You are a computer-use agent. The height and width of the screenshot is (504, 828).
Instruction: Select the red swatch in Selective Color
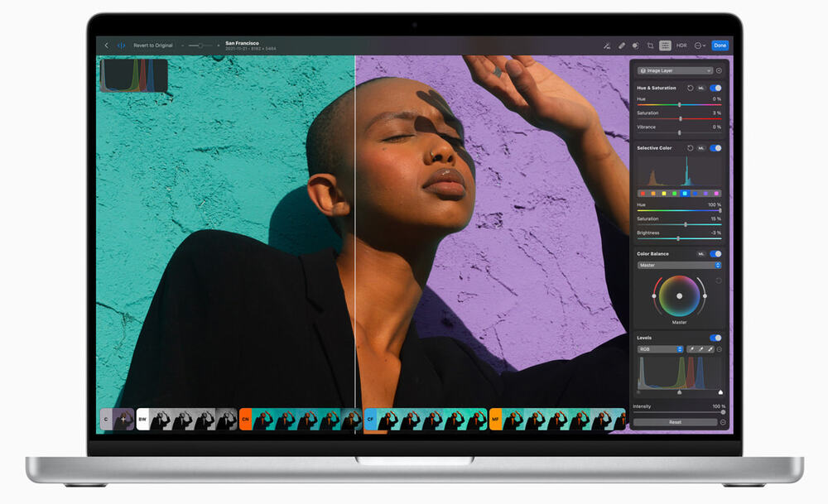coord(643,193)
